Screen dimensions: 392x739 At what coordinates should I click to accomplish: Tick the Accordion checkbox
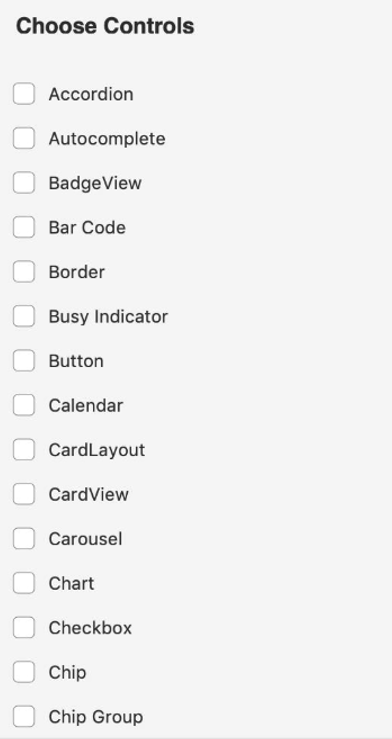[24, 94]
